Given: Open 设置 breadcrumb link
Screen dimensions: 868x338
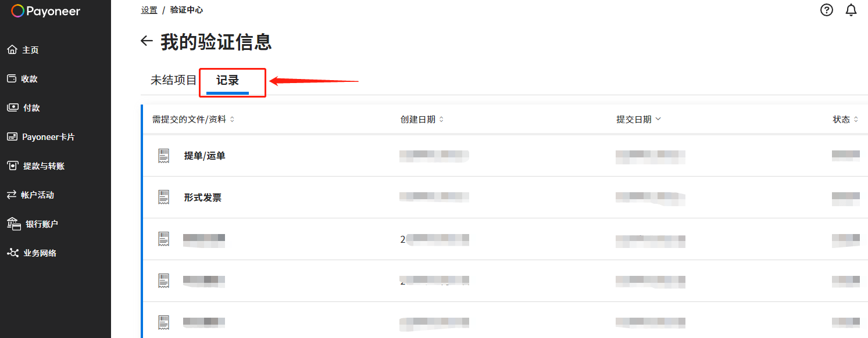Looking at the screenshot, I should coord(149,10).
